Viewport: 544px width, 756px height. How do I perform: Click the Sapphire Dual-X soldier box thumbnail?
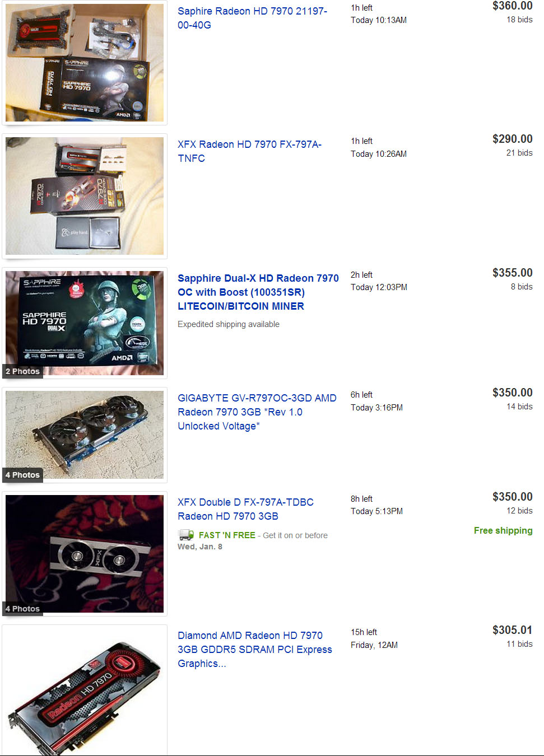click(85, 323)
